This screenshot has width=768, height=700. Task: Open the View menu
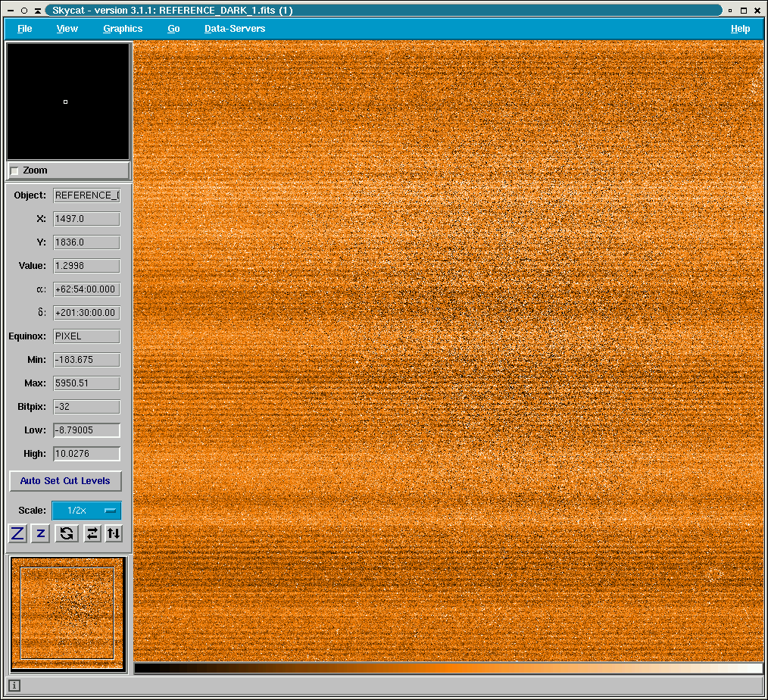(x=67, y=29)
